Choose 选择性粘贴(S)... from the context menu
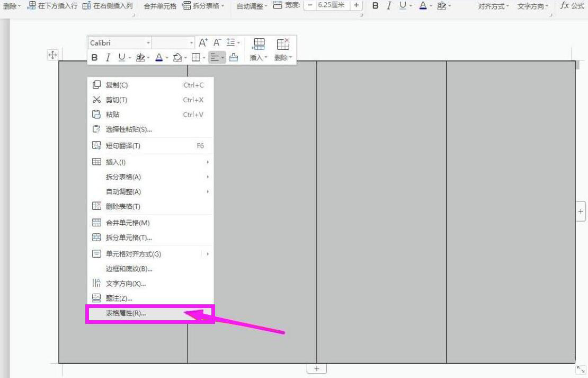 pyautogui.click(x=150, y=129)
